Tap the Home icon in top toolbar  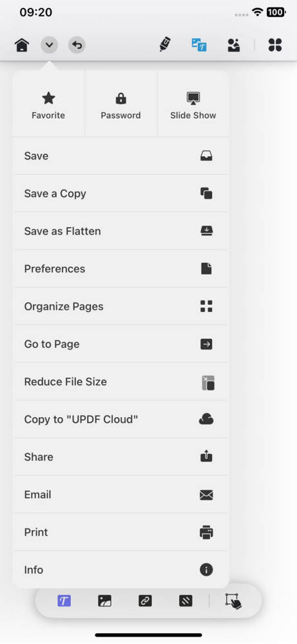(x=22, y=44)
